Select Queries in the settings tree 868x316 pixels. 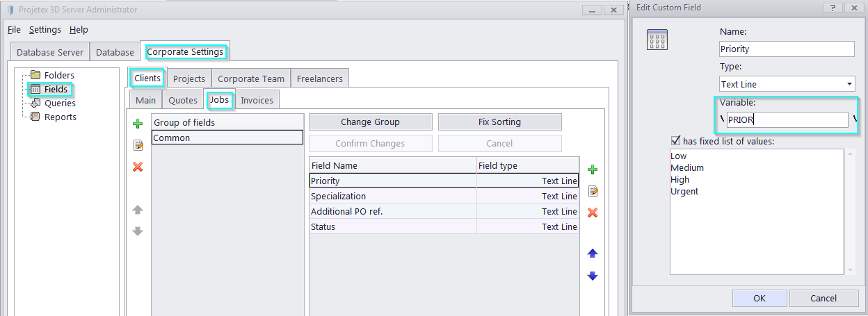tap(60, 103)
